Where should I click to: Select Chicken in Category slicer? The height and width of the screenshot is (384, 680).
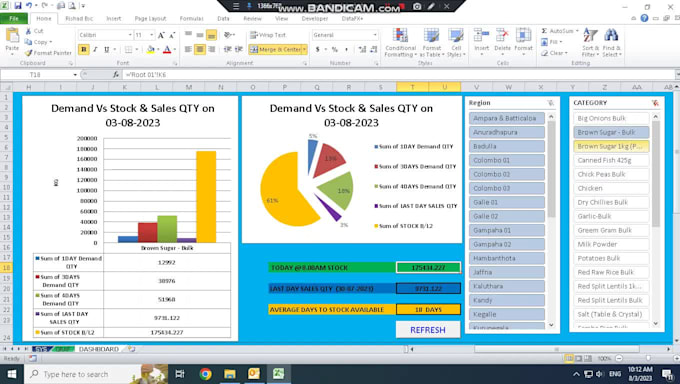tap(611, 188)
